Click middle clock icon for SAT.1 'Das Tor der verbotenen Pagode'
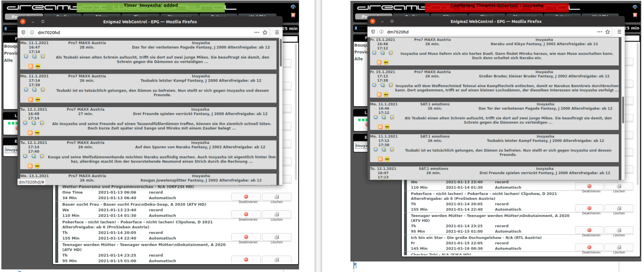This screenshot has width=644, height=272. (383, 117)
